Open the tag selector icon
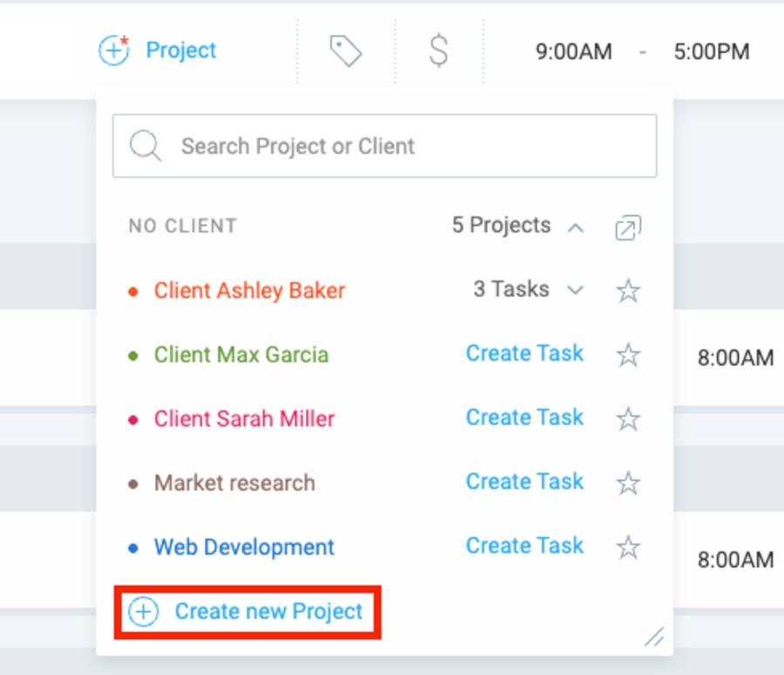 click(345, 51)
